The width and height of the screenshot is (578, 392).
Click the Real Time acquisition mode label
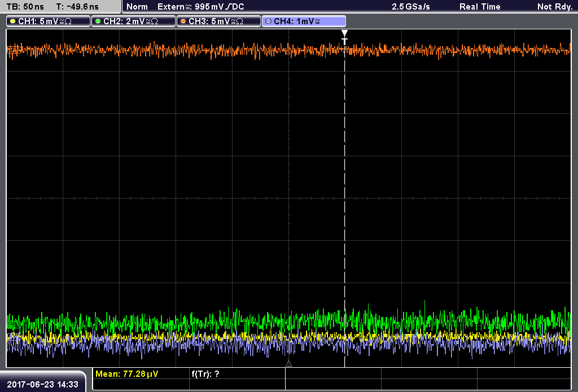(x=480, y=7)
